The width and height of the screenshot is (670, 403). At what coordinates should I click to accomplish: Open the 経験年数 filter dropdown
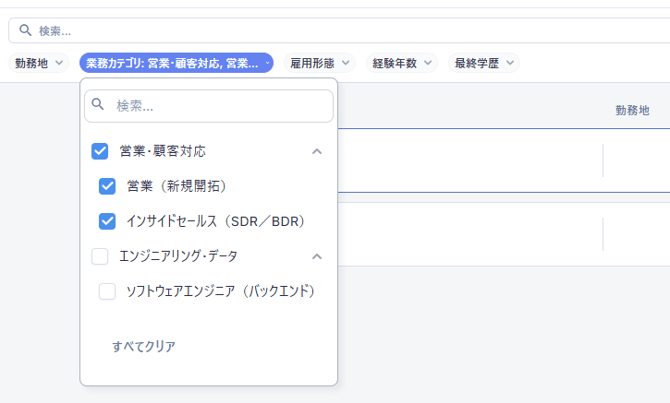click(x=401, y=63)
